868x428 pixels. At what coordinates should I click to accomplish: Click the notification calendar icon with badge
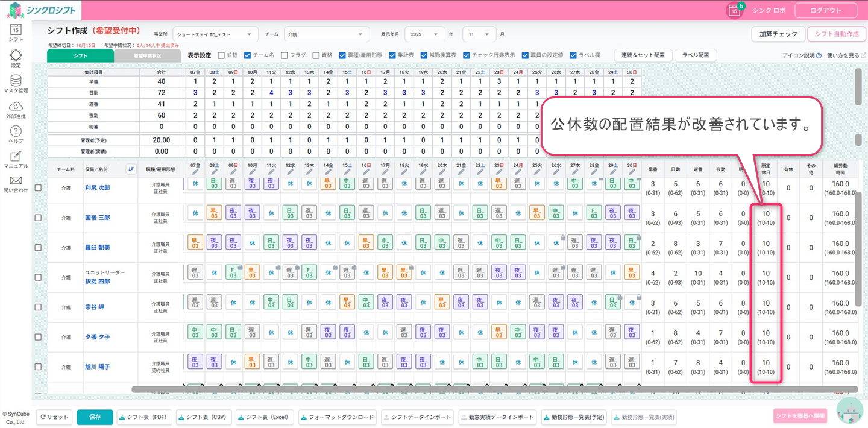734,10
